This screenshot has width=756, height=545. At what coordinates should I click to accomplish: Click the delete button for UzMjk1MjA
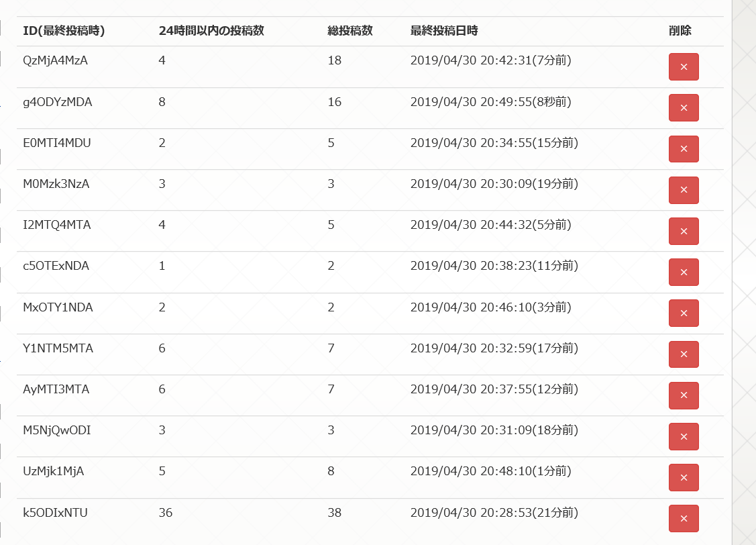(684, 477)
